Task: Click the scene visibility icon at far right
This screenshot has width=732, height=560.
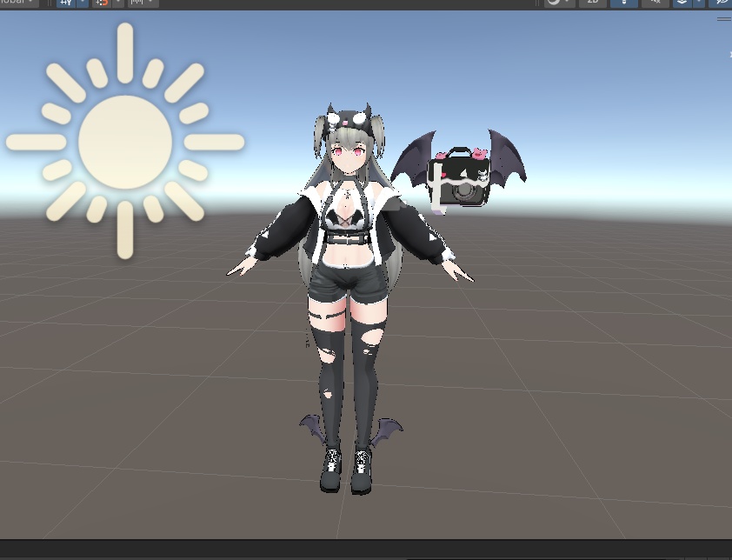Action: click(721, 3)
